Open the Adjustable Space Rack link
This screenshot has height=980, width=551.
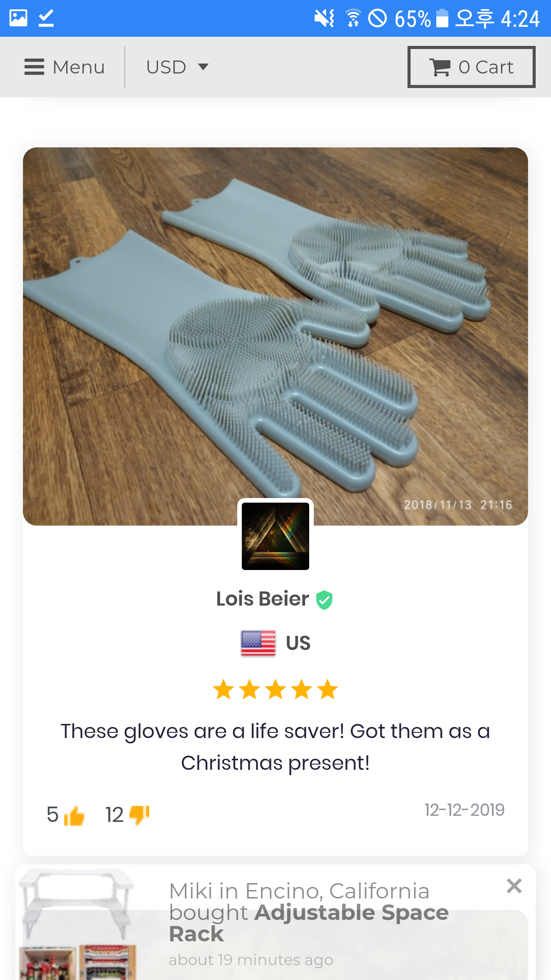pos(309,923)
